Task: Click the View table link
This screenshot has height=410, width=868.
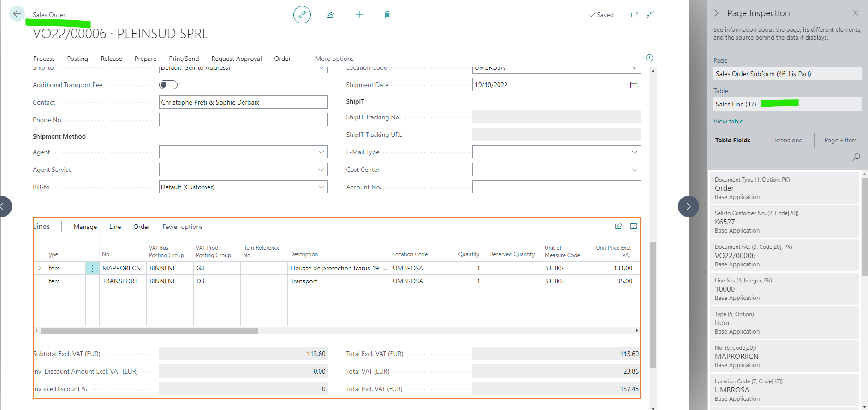Action: point(728,121)
